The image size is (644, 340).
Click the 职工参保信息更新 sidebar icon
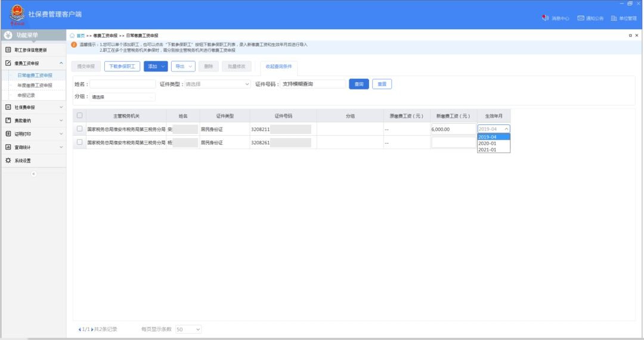click(x=8, y=50)
